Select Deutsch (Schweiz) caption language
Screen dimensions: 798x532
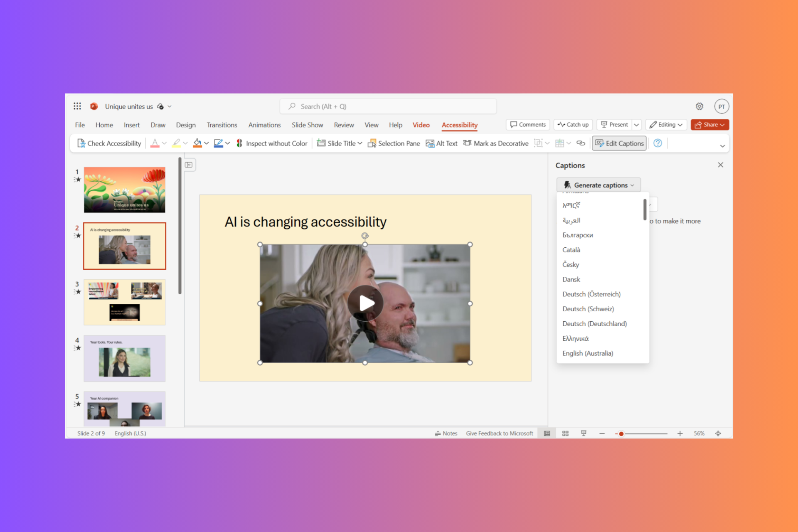[x=603, y=309]
